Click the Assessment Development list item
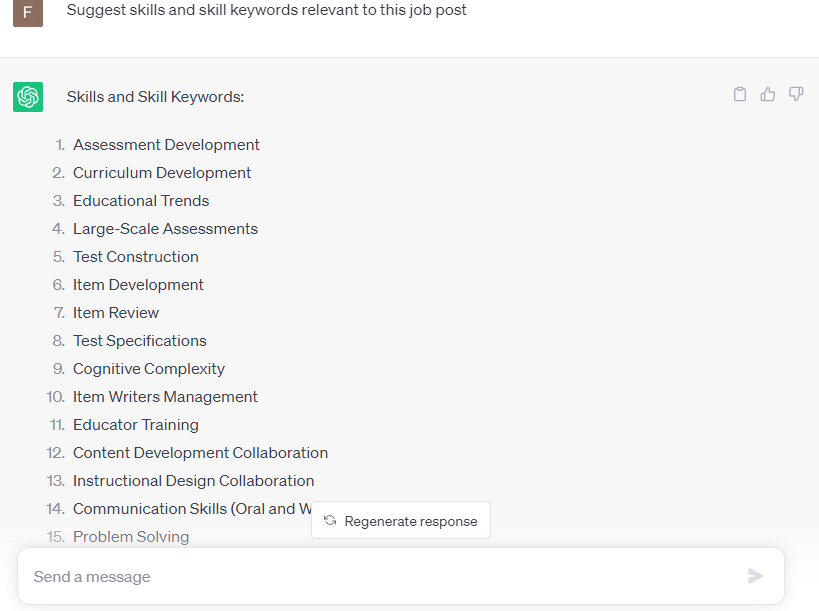 (166, 145)
